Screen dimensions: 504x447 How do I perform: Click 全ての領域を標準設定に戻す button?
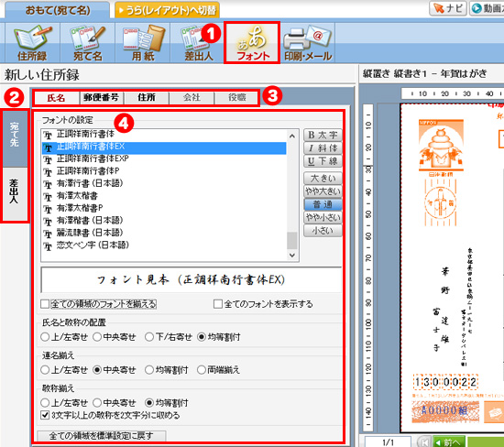pos(101,436)
